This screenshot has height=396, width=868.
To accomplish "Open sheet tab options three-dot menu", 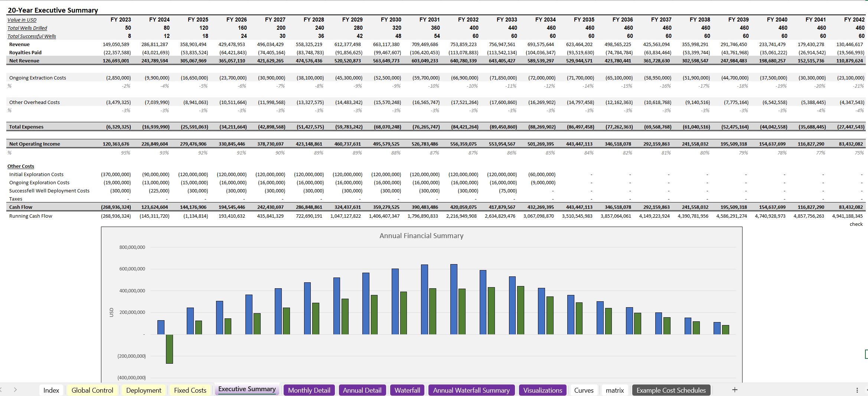I will coord(857,390).
